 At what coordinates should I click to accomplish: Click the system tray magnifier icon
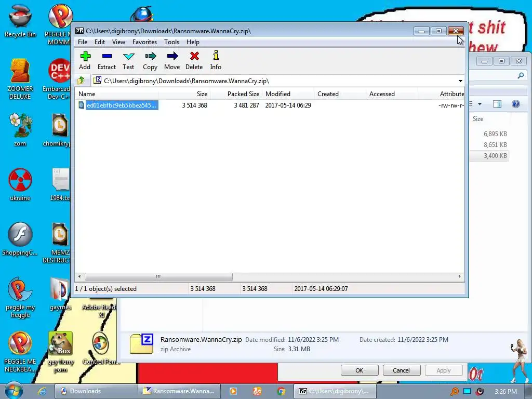(454, 391)
